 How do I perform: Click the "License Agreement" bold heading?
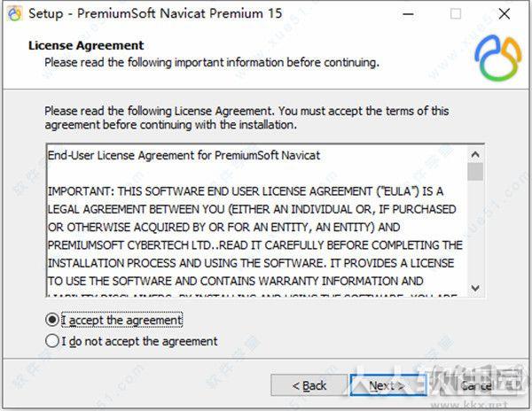tap(86, 45)
